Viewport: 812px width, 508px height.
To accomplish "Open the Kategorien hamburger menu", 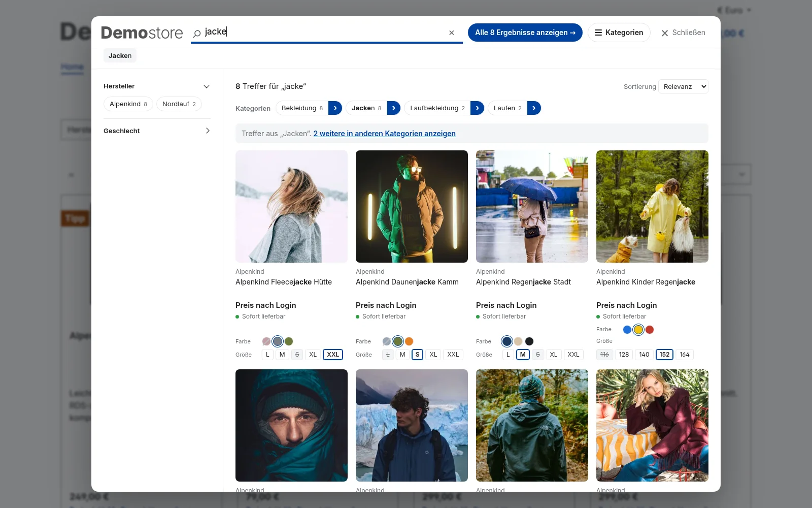I will click(x=619, y=33).
